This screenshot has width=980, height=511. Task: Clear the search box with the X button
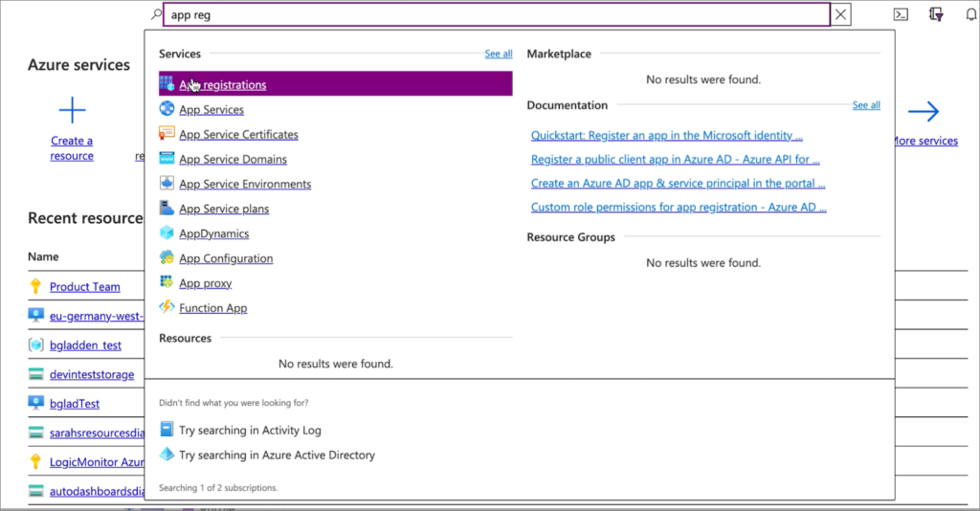point(840,14)
